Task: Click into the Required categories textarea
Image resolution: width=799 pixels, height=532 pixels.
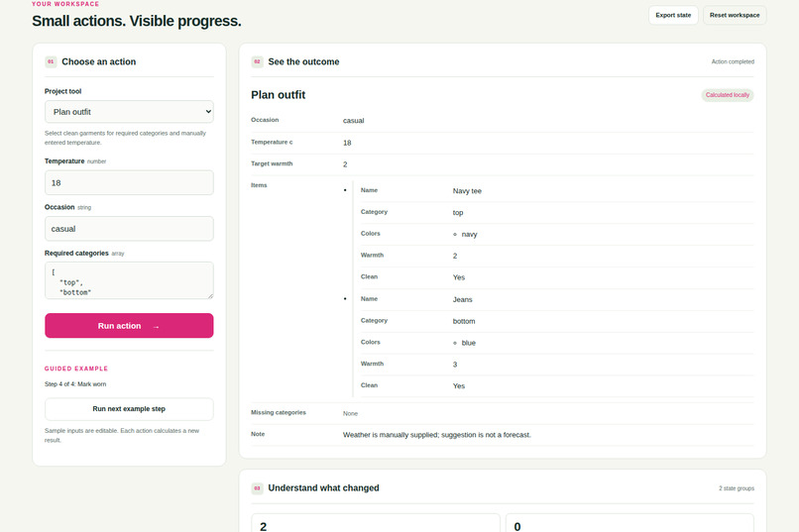Action: 129,280
